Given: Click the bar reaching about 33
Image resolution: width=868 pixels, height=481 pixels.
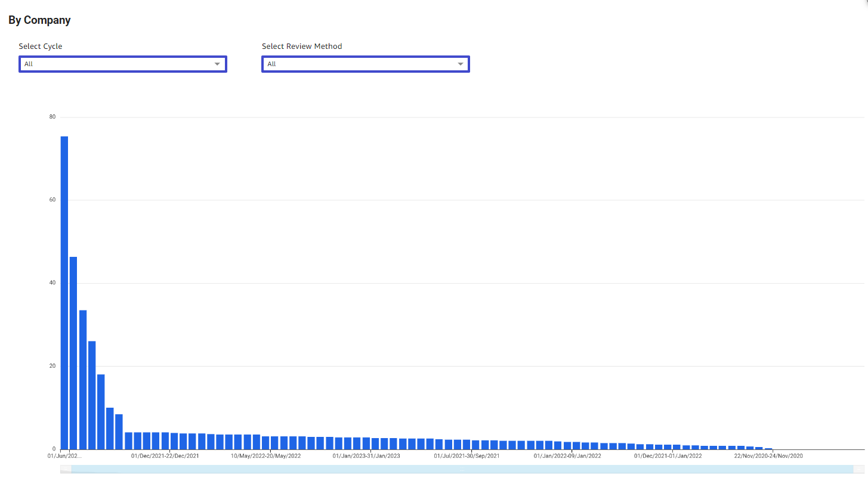Looking at the screenshot, I should pos(83,380).
